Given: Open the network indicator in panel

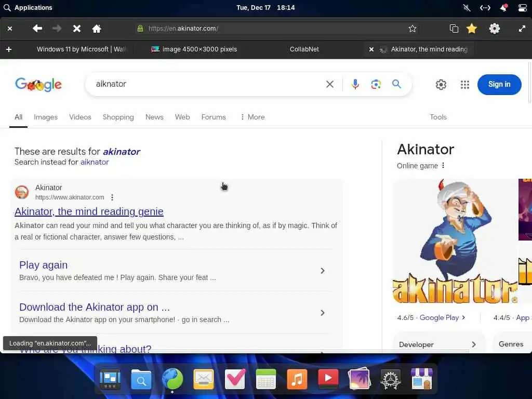Looking at the screenshot, I should pyautogui.click(x=485, y=7).
